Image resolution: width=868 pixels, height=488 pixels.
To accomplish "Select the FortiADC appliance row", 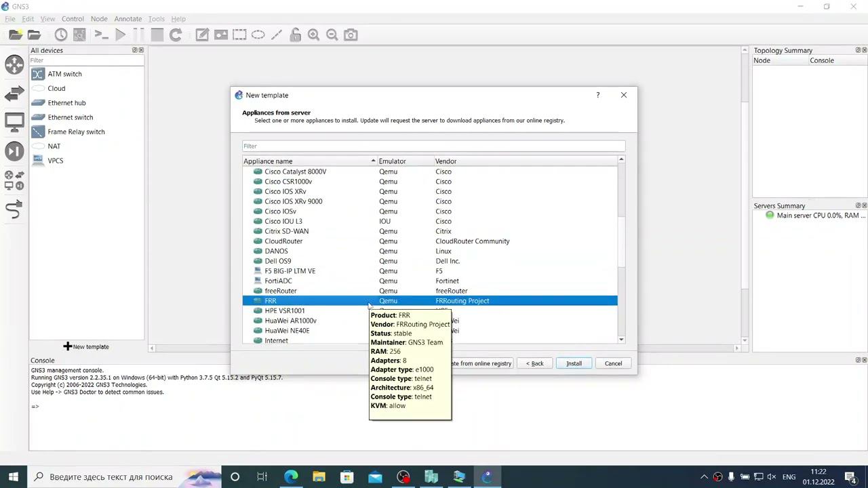I will (430, 281).
